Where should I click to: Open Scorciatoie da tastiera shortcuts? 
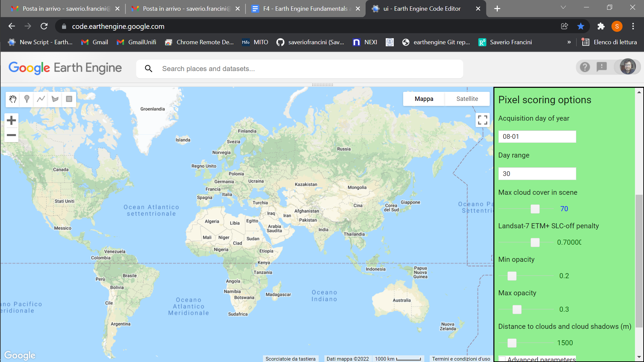click(290, 359)
